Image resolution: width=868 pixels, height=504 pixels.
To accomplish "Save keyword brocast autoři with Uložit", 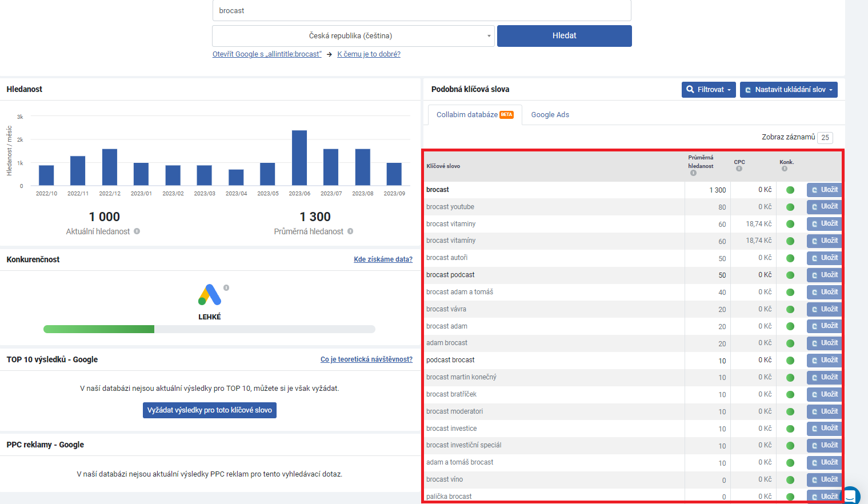I will (x=825, y=258).
